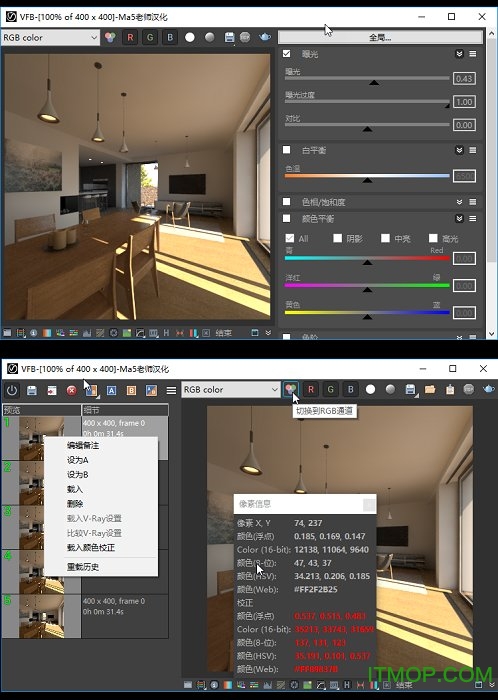Click the clipboard copy icon in bottom window

coord(450,389)
